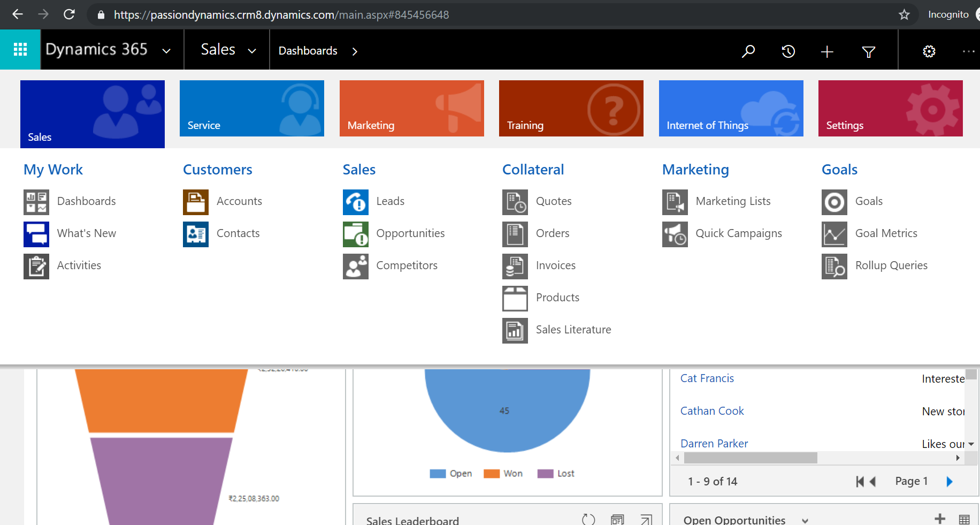Image resolution: width=980 pixels, height=525 pixels.
Task: Click the Rollup Queries icon
Action: [x=834, y=266]
